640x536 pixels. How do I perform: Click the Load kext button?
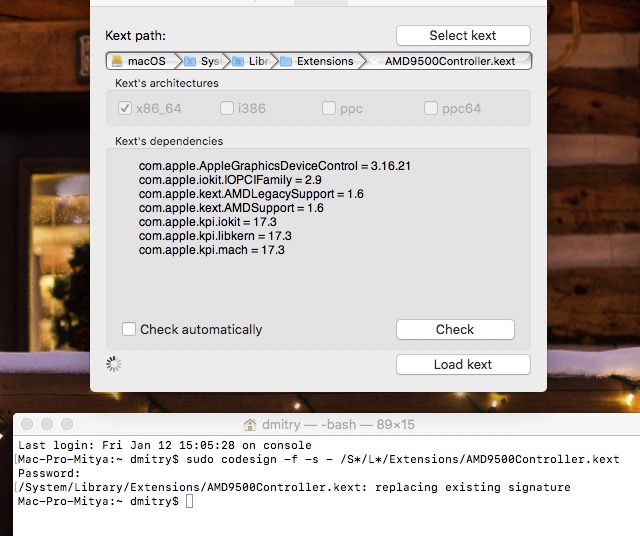point(463,364)
